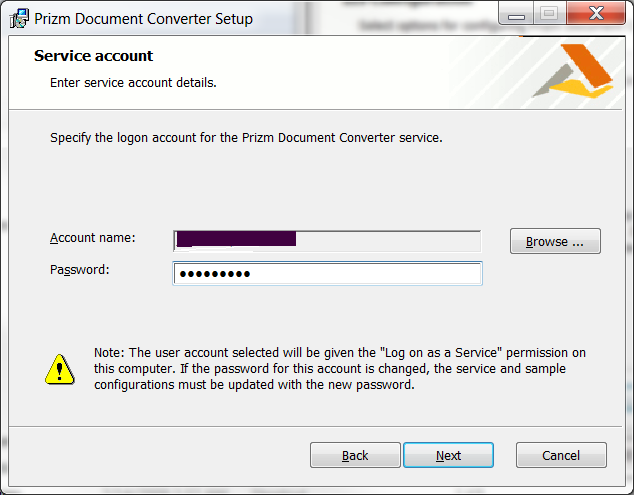Click the "Enter service account details." subtitle
The width and height of the screenshot is (634, 495).
133,82
